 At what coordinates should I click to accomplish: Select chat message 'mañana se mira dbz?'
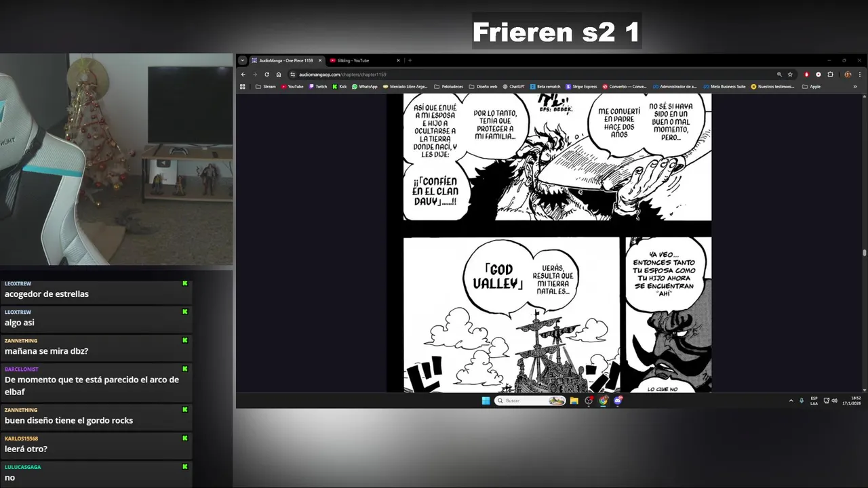46,351
